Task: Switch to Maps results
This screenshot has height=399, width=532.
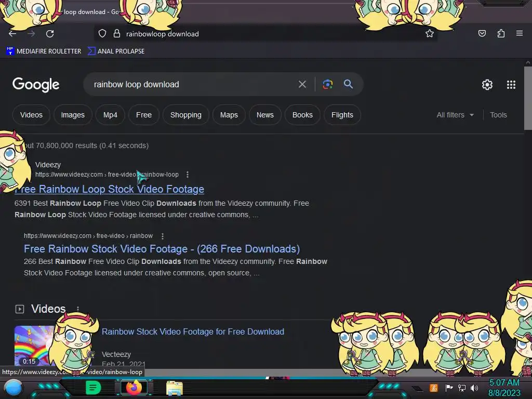Action: [x=229, y=115]
